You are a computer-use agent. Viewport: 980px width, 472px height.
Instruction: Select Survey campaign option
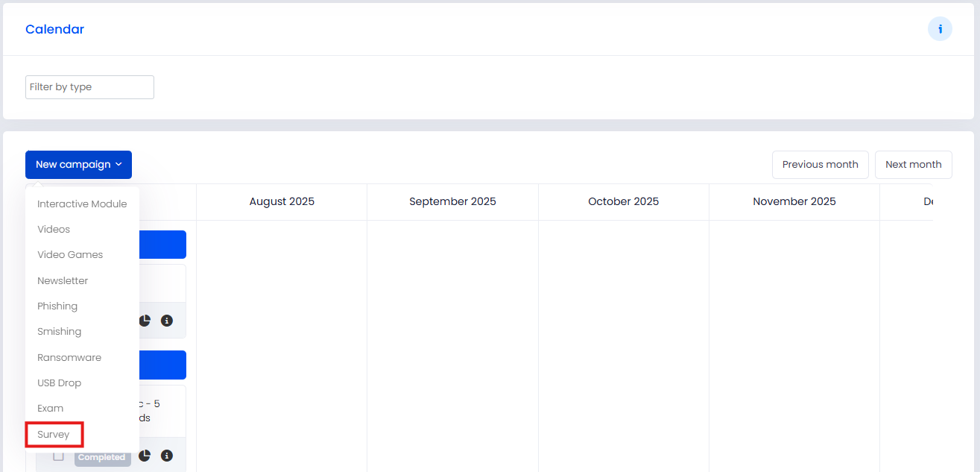coord(54,434)
